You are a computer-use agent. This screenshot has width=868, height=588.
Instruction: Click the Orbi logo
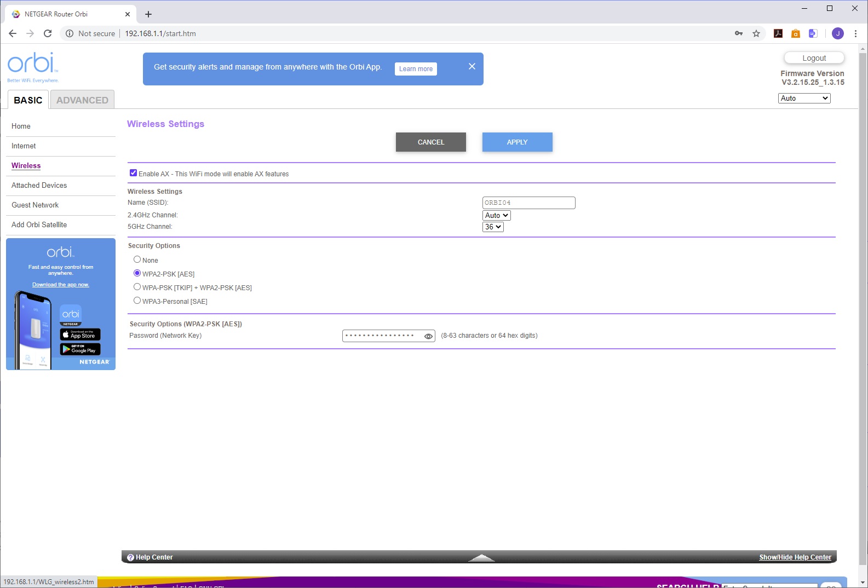point(33,67)
